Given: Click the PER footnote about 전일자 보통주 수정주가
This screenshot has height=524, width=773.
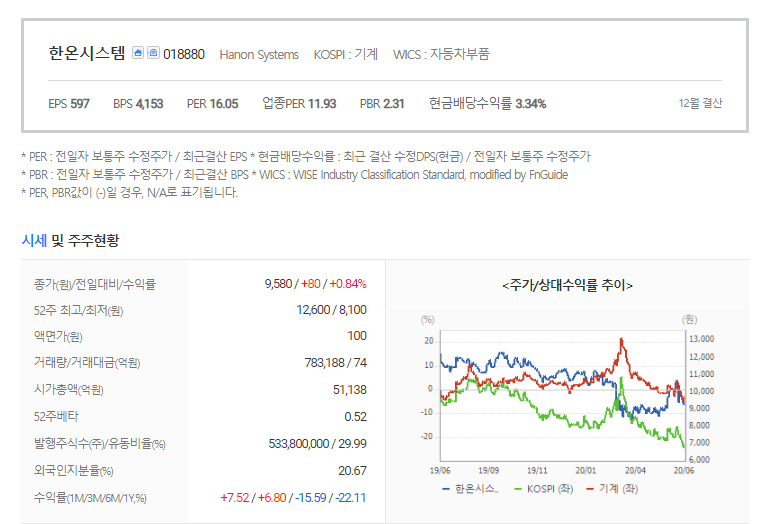Looking at the screenshot, I should tap(134, 157).
